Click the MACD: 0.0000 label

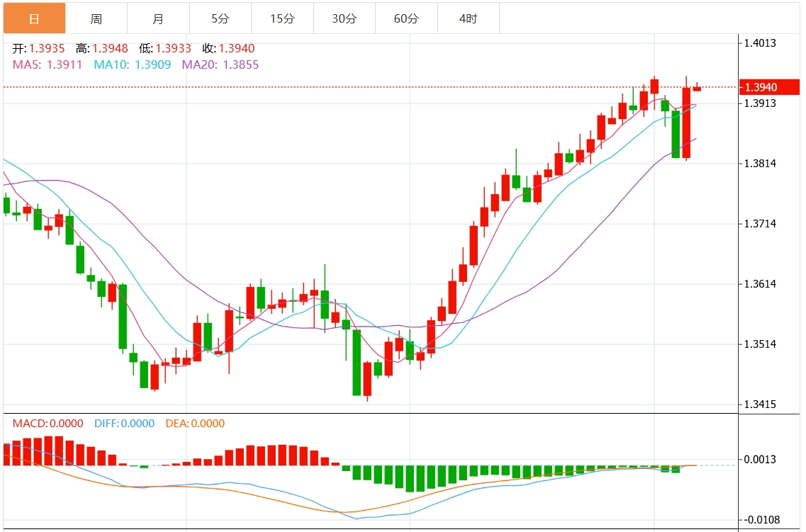pos(47,423)
